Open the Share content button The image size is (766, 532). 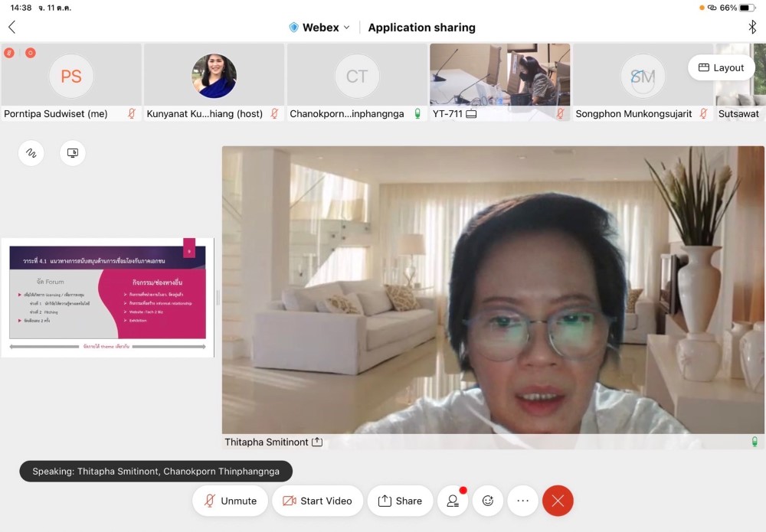pos(400,501)
